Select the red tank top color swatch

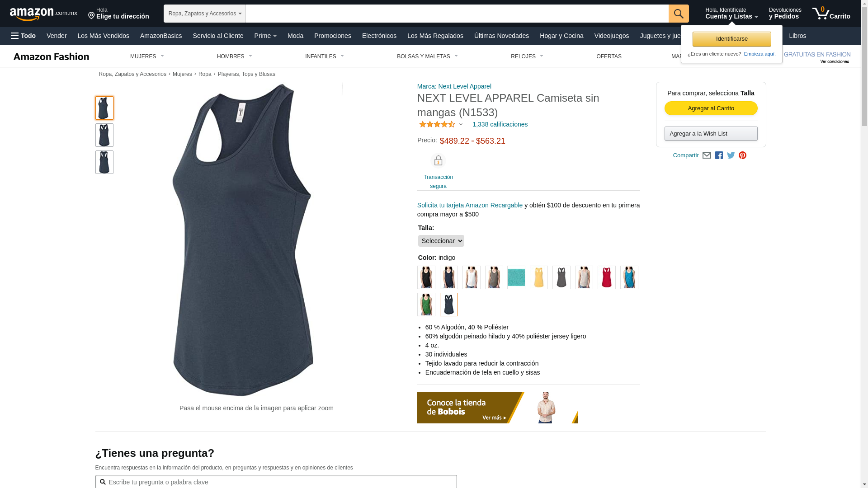[x=606, y=277]
